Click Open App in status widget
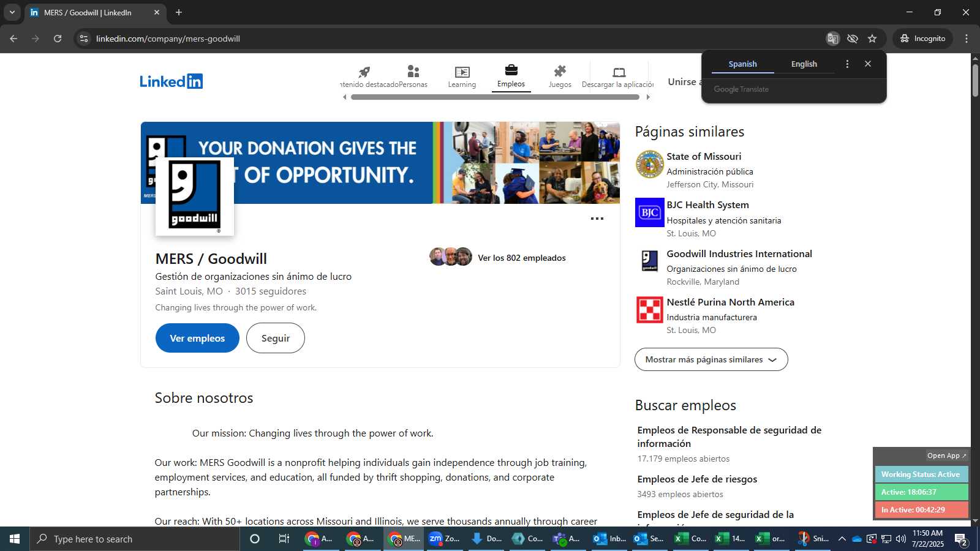The height and width of the screenshot is (551, 980). coord(946,455)
